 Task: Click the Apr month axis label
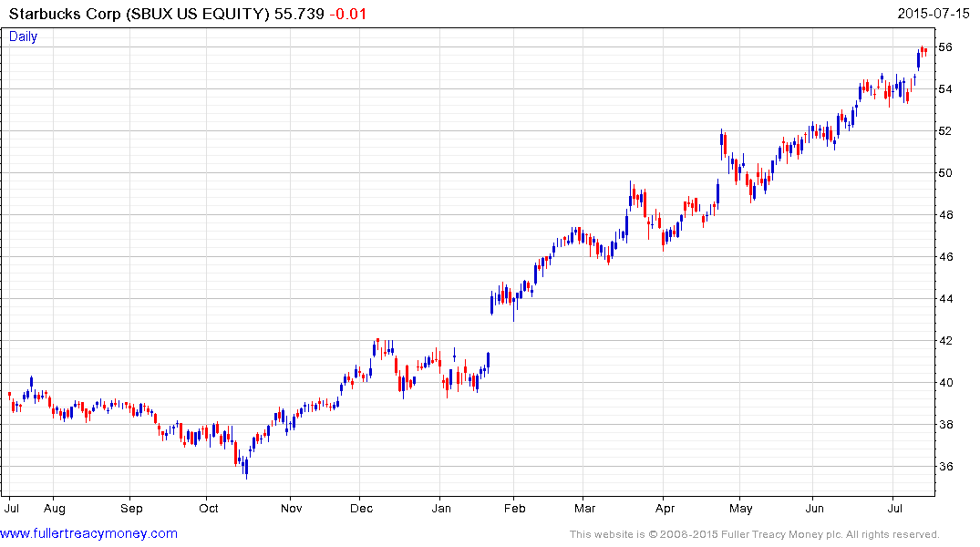coord(665,509)
